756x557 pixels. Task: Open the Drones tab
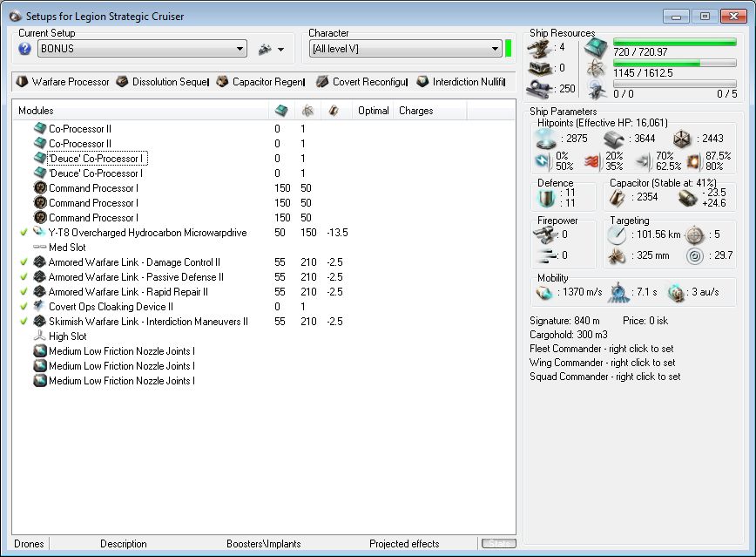pos(29,543)
